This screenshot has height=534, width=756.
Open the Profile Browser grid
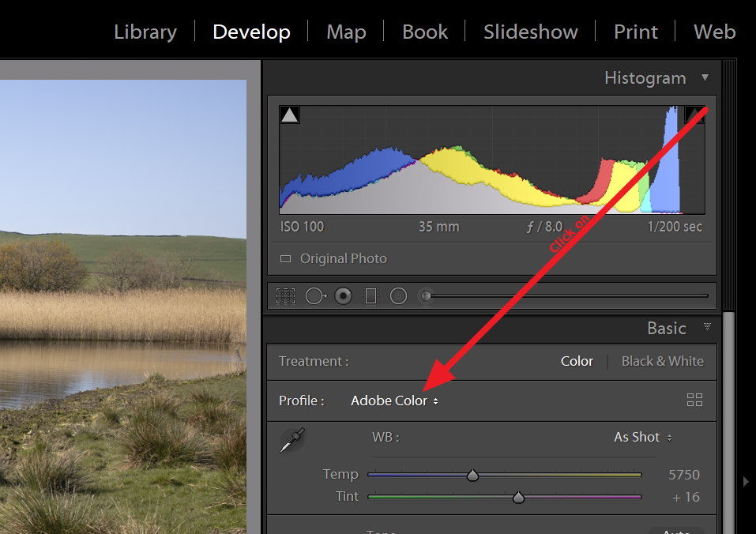tap(694, 400)
